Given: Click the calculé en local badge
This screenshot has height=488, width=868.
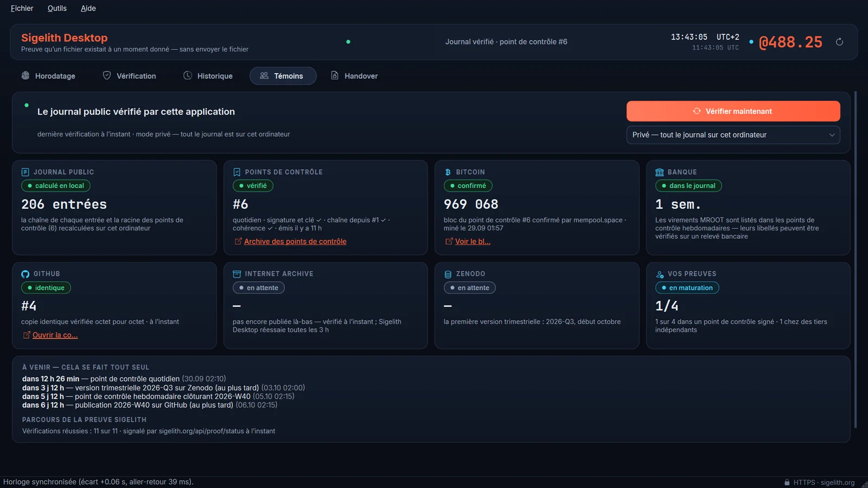Looking at the screenshot, I should click(x=55, y=185).
